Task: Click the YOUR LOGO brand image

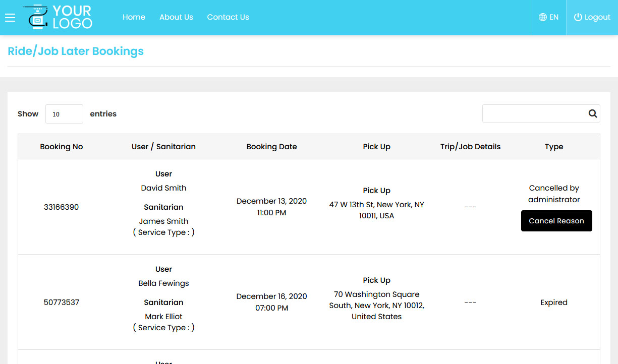Action: pyautogui.click(x=58, y=17)
